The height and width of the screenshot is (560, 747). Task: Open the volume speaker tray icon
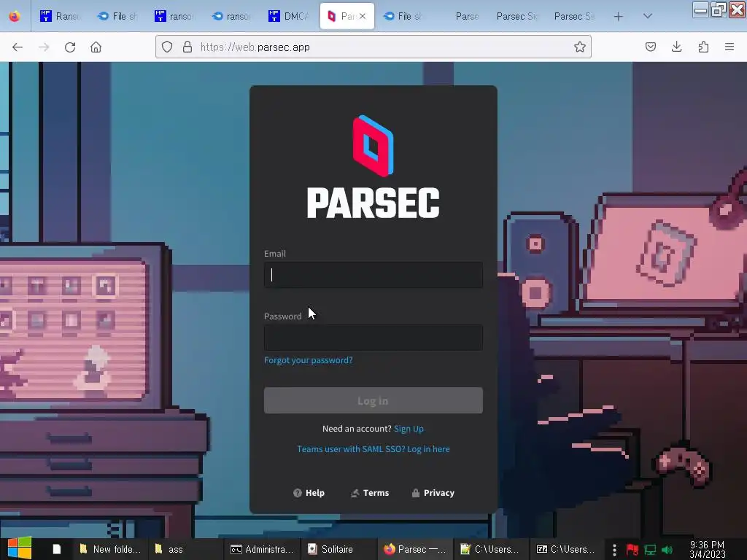click(667, 550)
